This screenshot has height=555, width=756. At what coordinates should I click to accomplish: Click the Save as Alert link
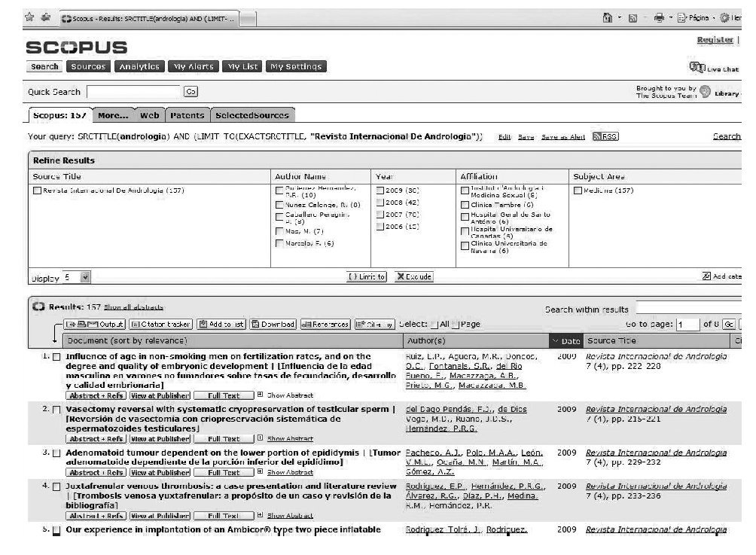pos(562,137)
